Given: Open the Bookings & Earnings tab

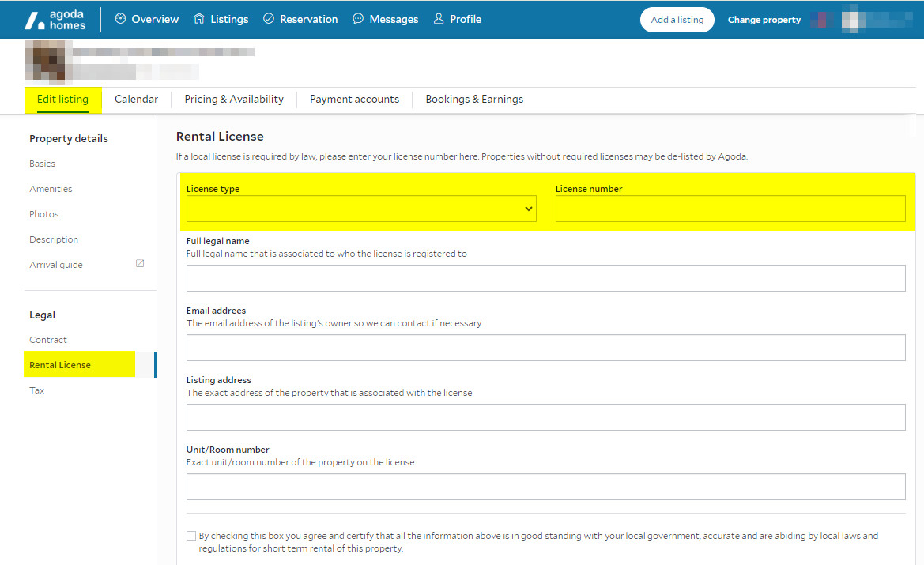Looking at the screenshot, I should pyautogui.click(x=474, y=100).
